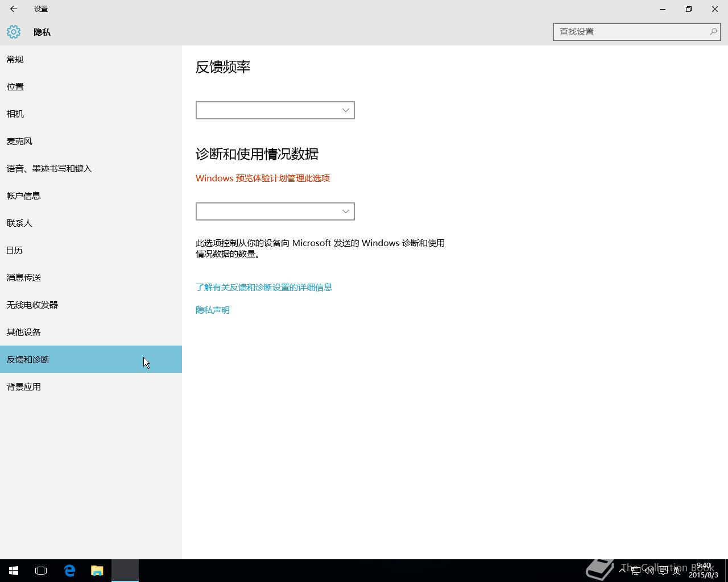The image size is (728, 582).
Task: Select 相机 in the sidebar
Action: (x=91, y=114)
